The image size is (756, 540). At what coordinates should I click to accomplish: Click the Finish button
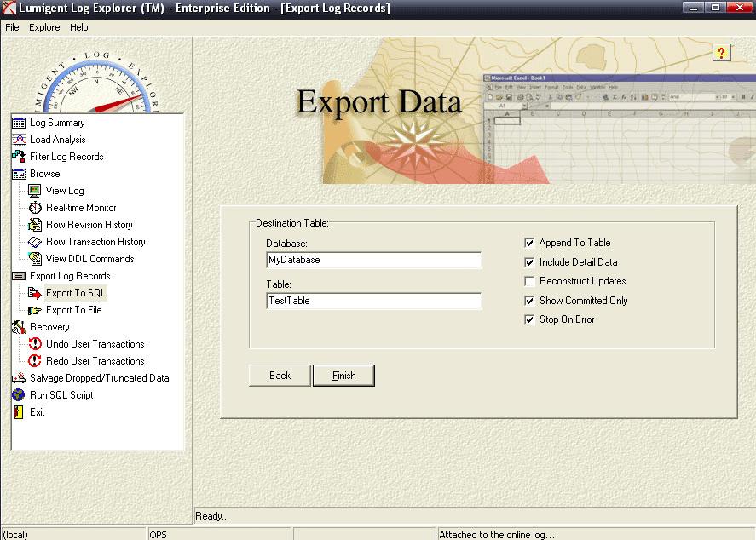pyautogui.click(x=343, y=375)
